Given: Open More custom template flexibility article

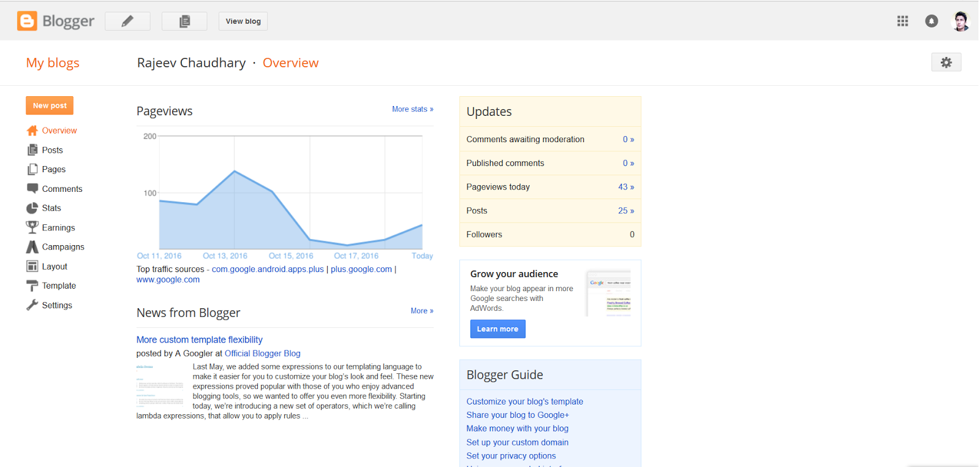Looking at the screenshot, I should [x=200, y=340].
